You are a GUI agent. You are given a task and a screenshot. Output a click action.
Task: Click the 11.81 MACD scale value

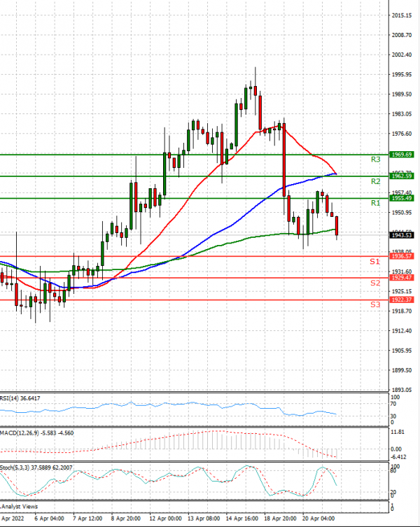(398, 433)
